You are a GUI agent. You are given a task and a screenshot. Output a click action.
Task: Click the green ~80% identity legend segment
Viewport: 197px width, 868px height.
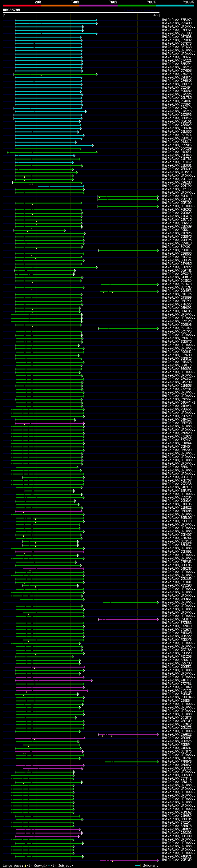137,6
